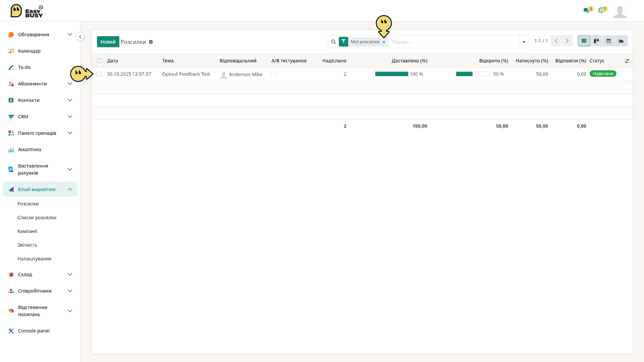Click the Доставлено 100 % progress bar
Screen dimensions: 644x362
click(392, 74)
